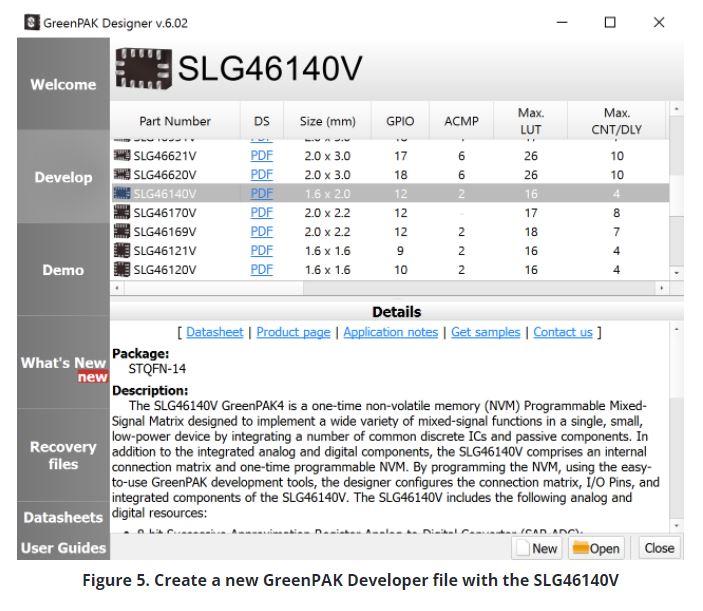
Task: Open the Product page link
Action: click(x=293, y=332)
